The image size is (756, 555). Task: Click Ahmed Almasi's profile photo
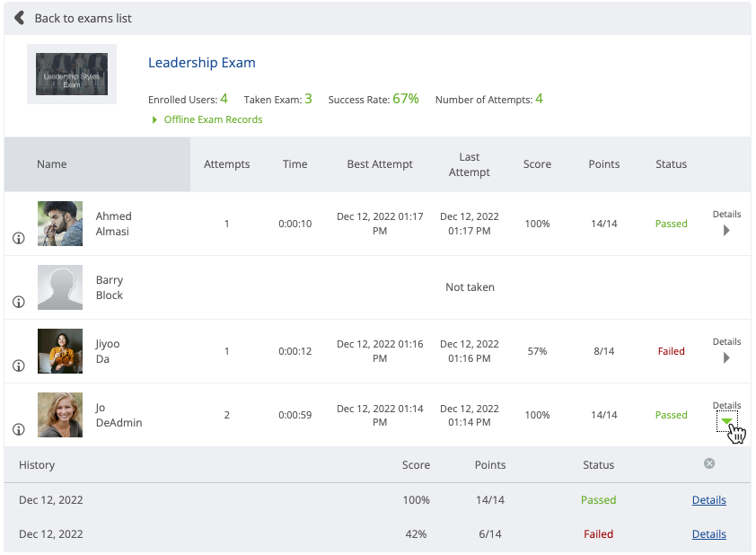(59, 224)
